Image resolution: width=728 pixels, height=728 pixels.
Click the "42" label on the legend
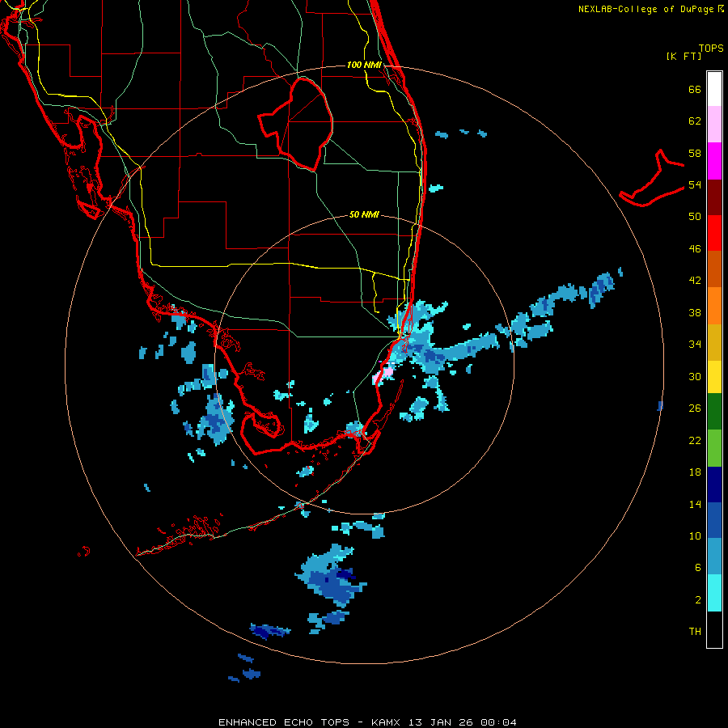point(695,281)
